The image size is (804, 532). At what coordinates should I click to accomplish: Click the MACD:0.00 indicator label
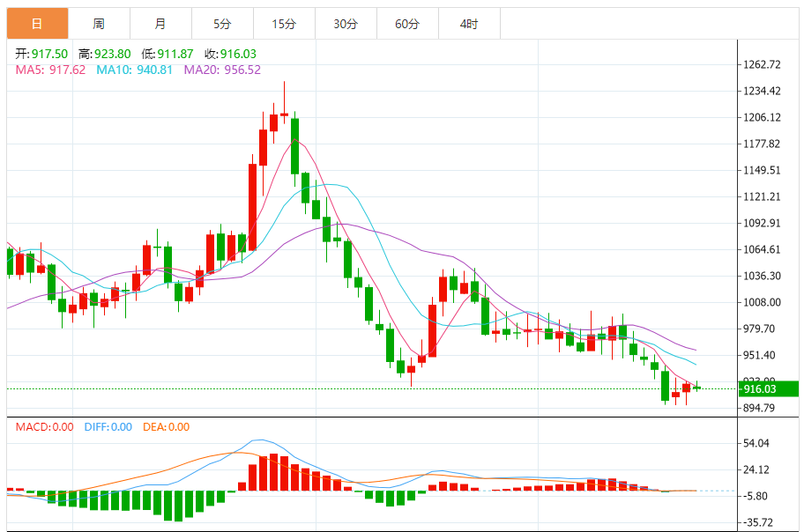[45, 427]
